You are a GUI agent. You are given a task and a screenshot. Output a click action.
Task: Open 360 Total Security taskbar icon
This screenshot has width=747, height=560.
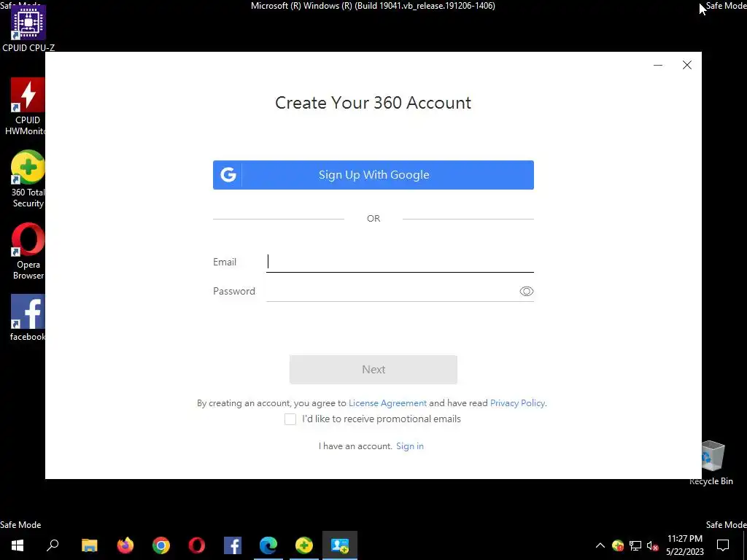pyautogui.click(x=304, y=545)
